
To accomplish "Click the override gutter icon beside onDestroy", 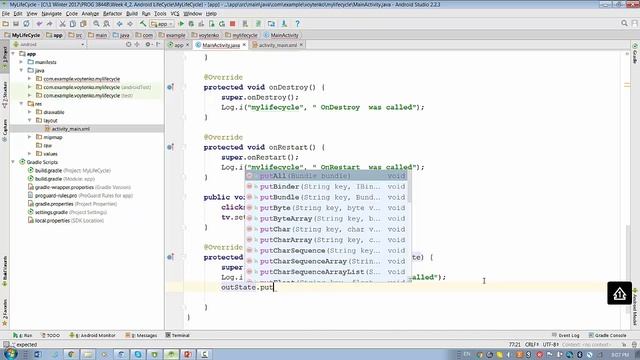I will click(x=170, y=87).
